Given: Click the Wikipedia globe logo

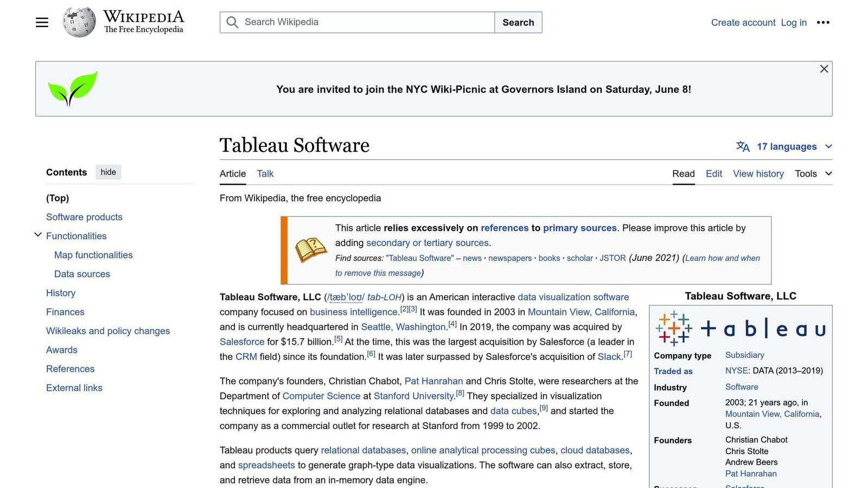Looking at the screenshot, I should [x=79, y=22].
